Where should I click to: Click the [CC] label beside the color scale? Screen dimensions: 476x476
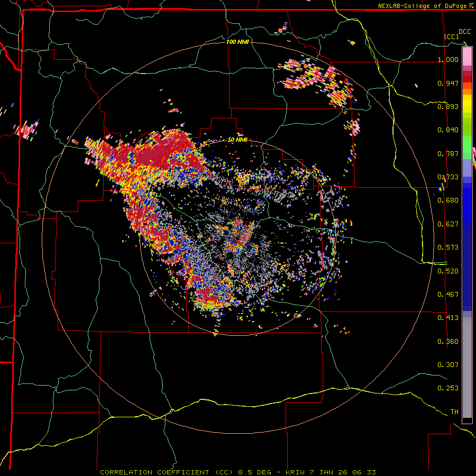452,36
